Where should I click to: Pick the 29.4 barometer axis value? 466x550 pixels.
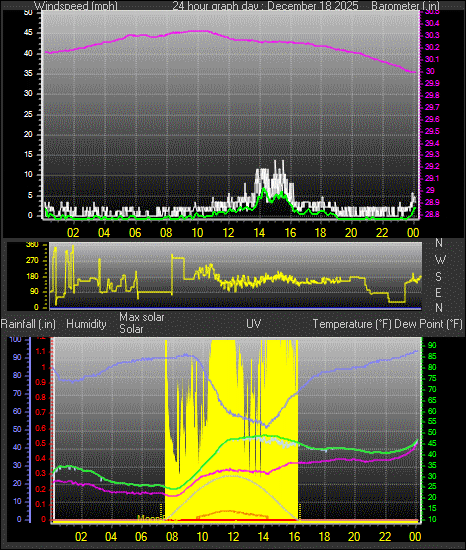coord(432,143)
